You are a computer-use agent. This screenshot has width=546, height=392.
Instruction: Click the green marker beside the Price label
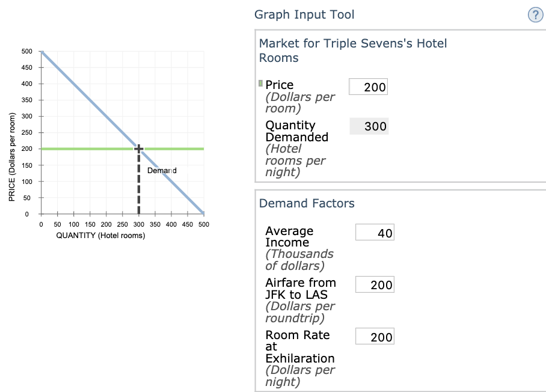point(259,82)
